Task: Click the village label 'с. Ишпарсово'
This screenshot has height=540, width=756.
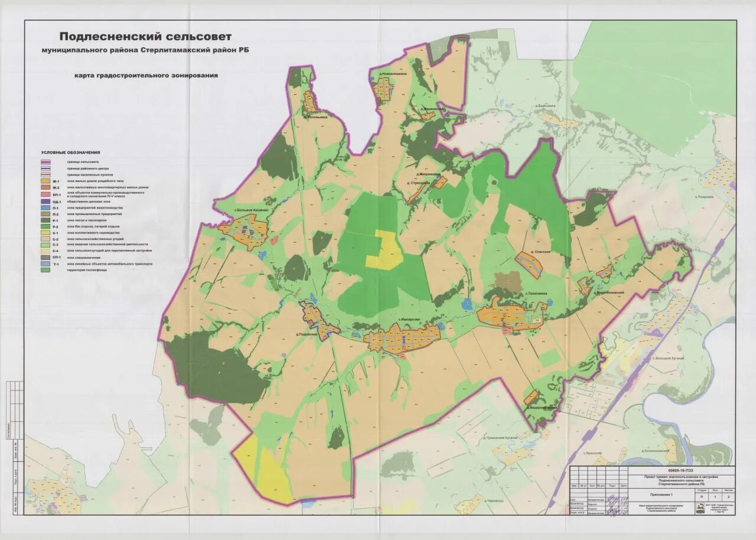Action: click(x=409, y=320)
